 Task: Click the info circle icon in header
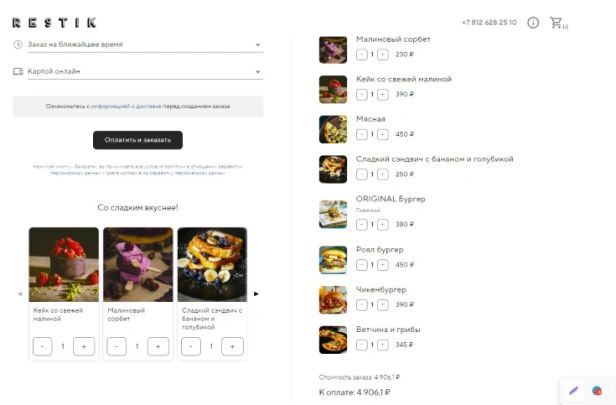coord(533,22)
